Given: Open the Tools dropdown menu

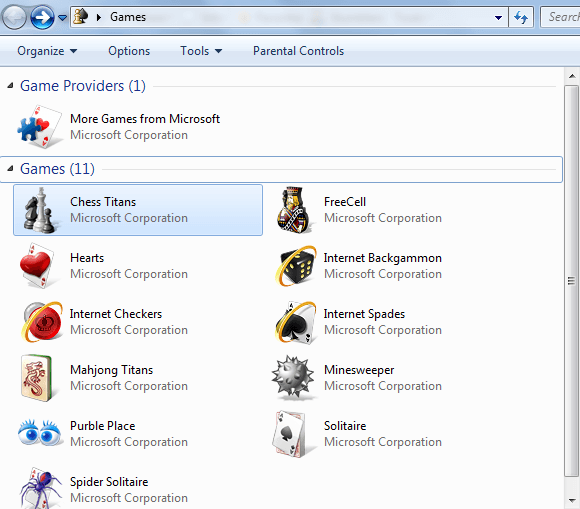Looking at the screenshot, I should [x=201, y=51].
